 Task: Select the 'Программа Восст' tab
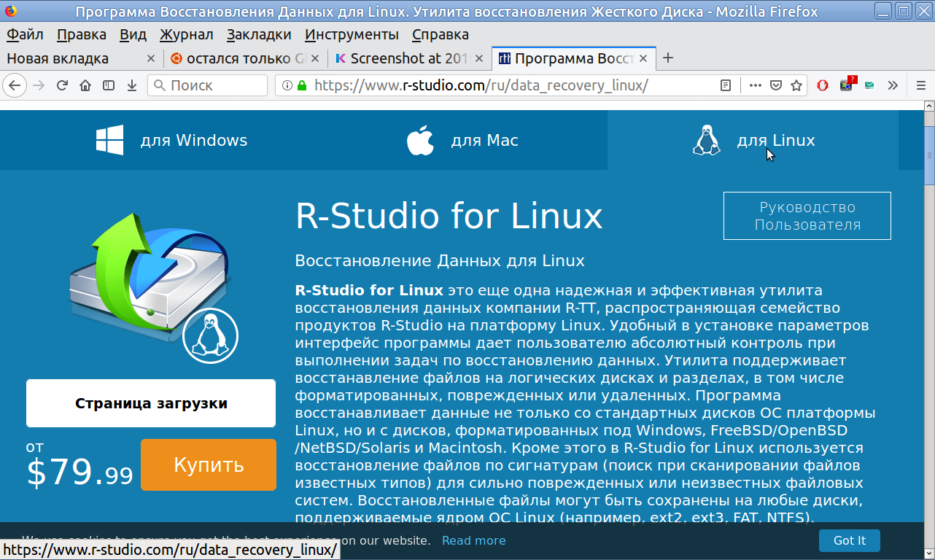(573, 58)
